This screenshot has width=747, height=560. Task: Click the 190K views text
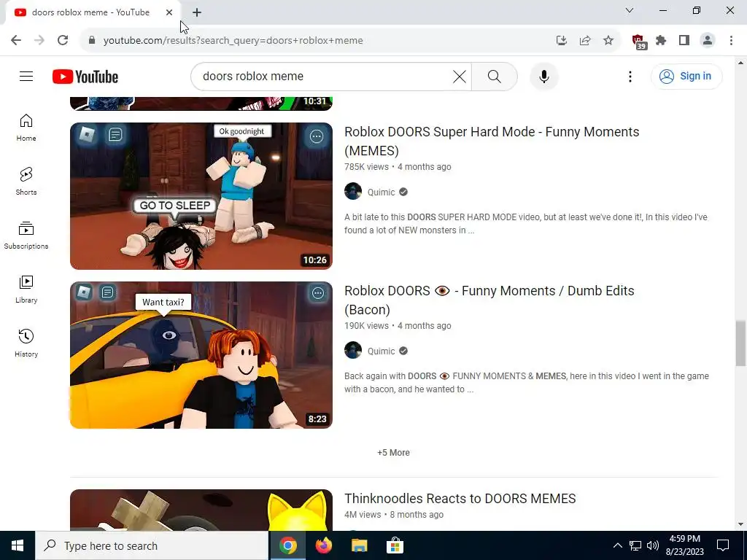tap(366, 326)
